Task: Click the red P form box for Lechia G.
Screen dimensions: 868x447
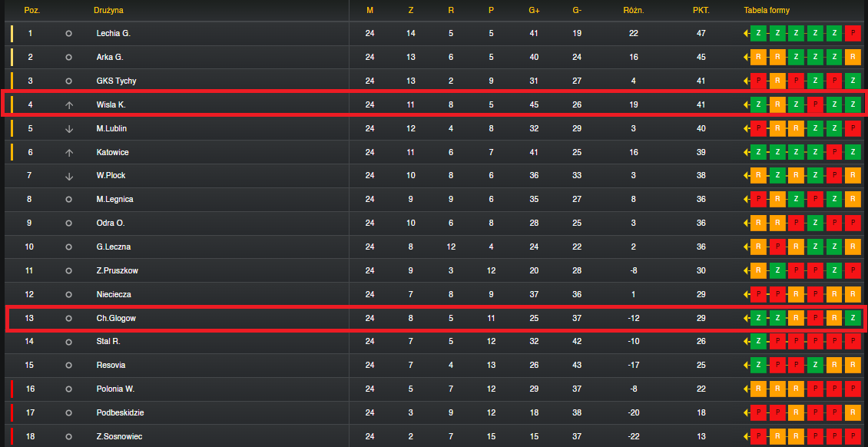Action: click(853, 33)
